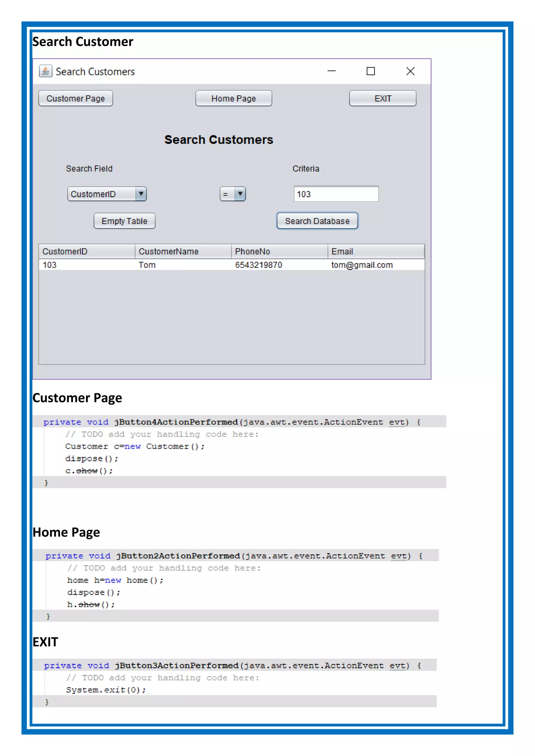This screenshot has height=756, width=535.
Task: Select the CustomerName column header
Action: tap(183, 252)
